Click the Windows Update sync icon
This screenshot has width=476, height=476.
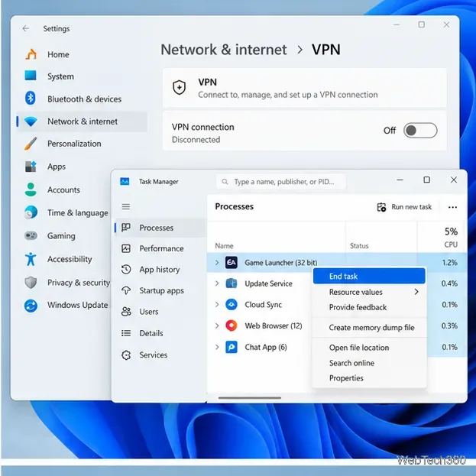[x=31, y=306]
